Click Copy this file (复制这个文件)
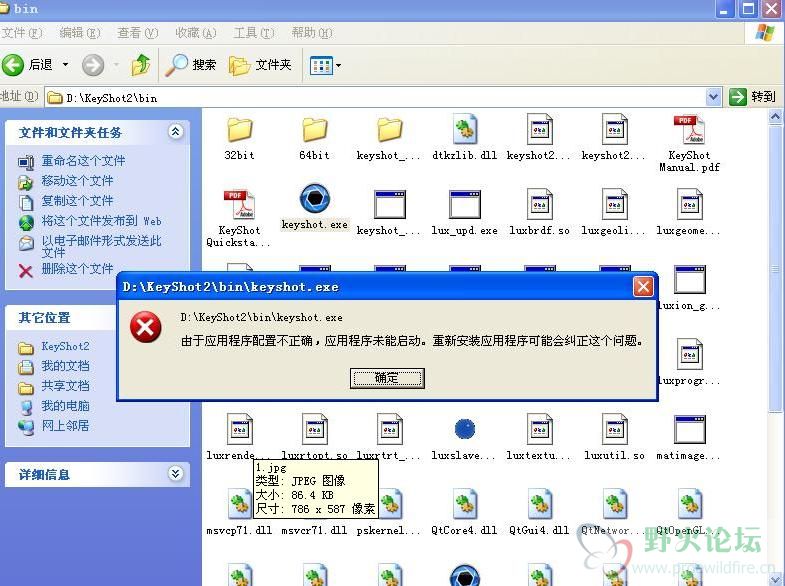The width and height of the screenshot is (785, 586). click(77, 201)
